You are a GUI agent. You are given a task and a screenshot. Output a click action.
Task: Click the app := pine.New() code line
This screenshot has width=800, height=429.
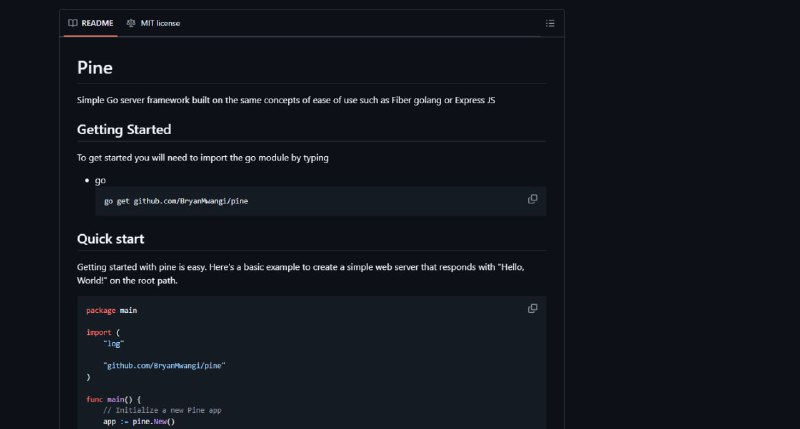point(139,421)
